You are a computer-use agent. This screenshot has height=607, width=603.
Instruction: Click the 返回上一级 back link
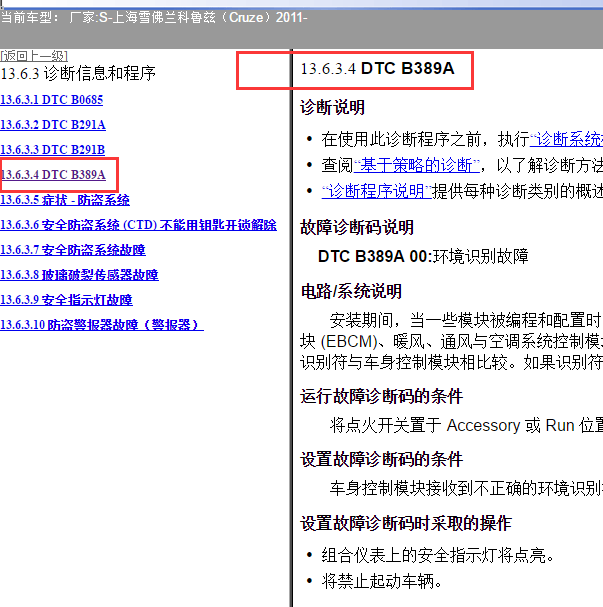[x=34, y=56]
